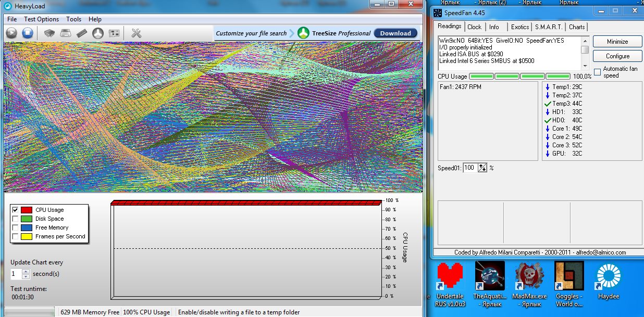Toggle the round pie-shaped disk access icon
The width and height of the screenshot is (644, 317).
(x=98, y=33)
